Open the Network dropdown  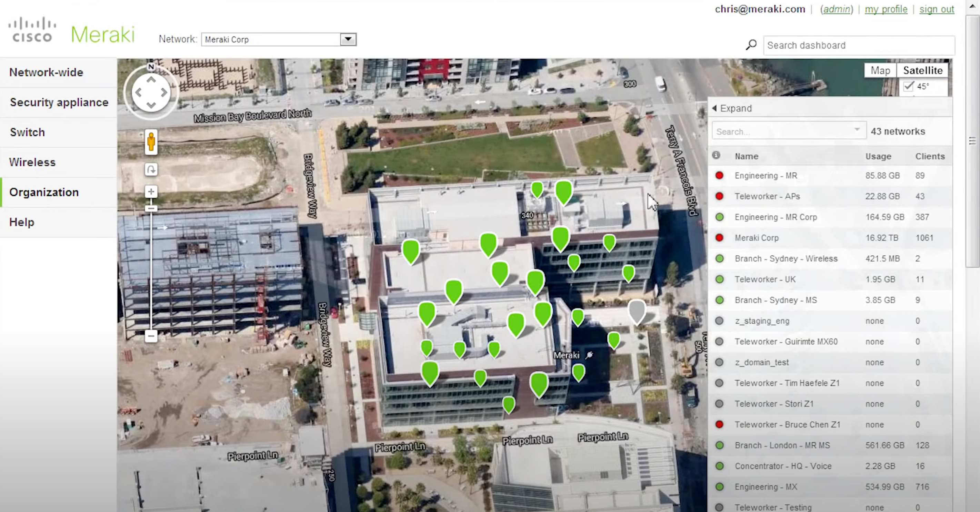(348, 39)
